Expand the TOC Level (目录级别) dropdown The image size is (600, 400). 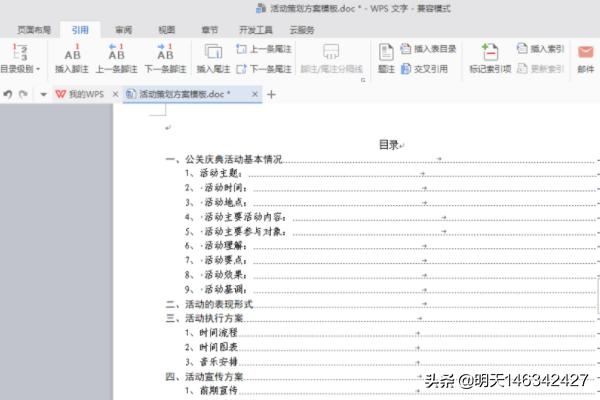click(20, 69)
